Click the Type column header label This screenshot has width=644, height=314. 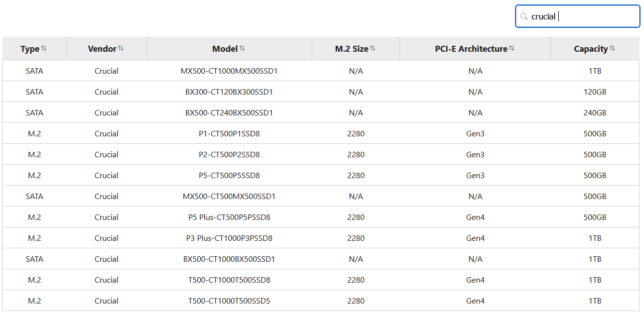[30, 49]
